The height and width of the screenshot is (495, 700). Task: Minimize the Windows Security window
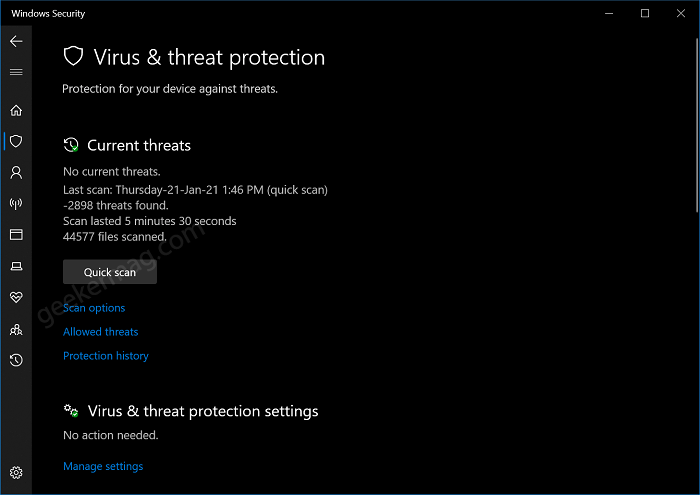click(609, 13)
